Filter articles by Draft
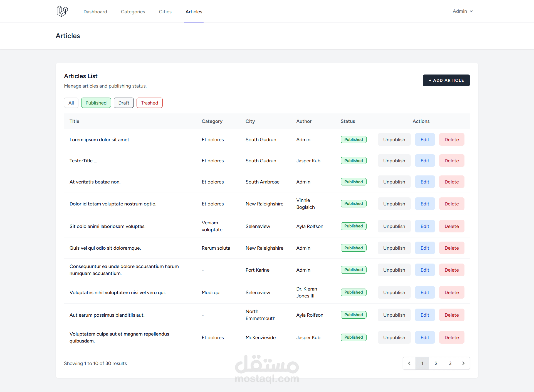Screen dimensions: 534x392 click(x=124, y=103)
